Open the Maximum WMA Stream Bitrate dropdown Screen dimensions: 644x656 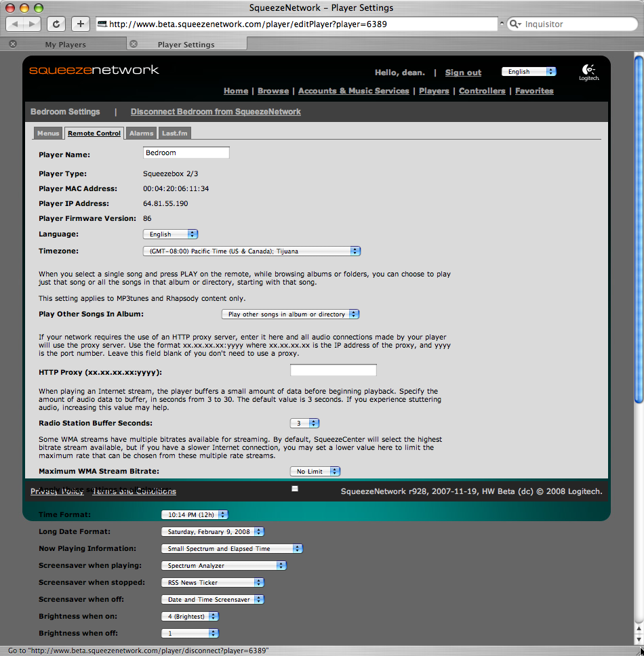pos(315,471)
